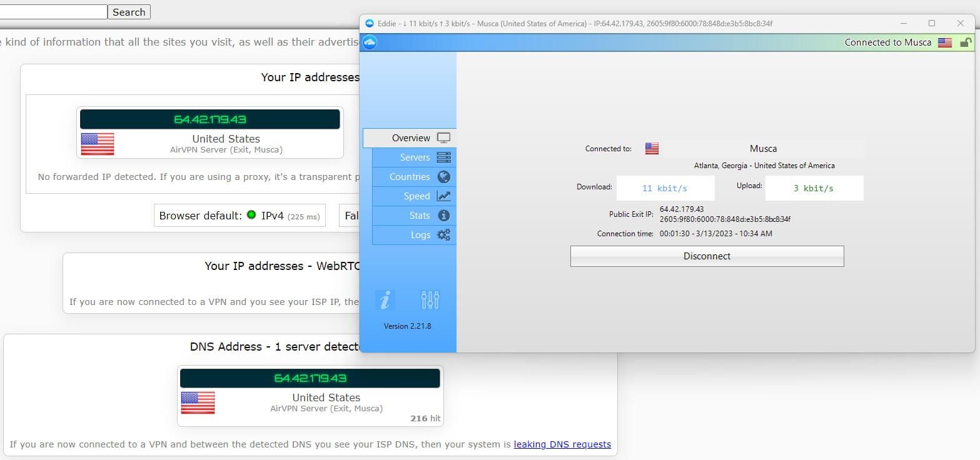Click the Version 2.21.8 label

tap(407, 326)
